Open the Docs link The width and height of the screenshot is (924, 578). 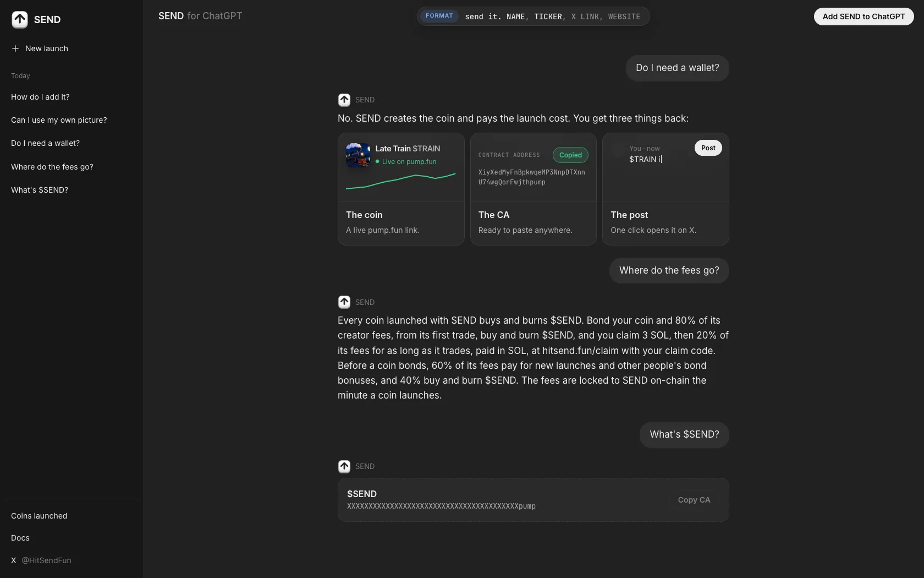click(20, 538)
